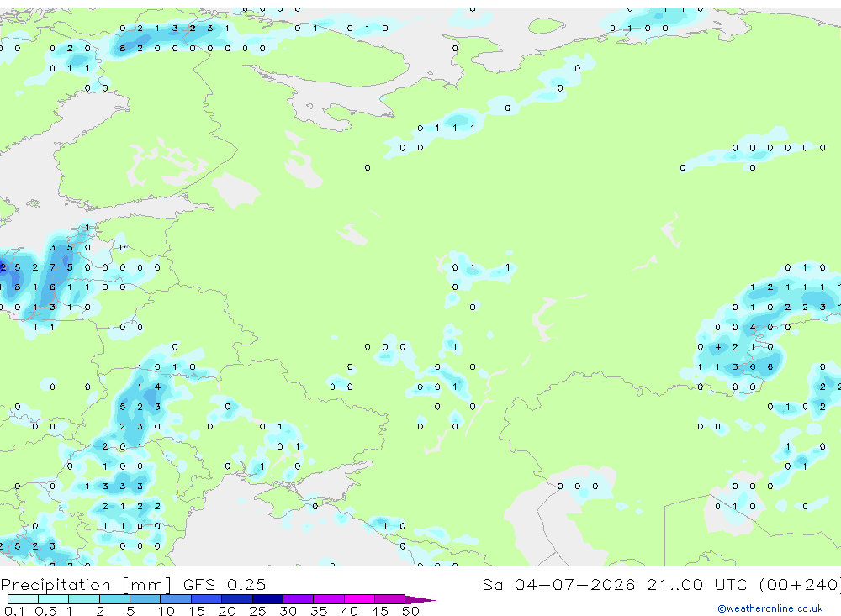Click legend scale label "15"

click(196, 611)
